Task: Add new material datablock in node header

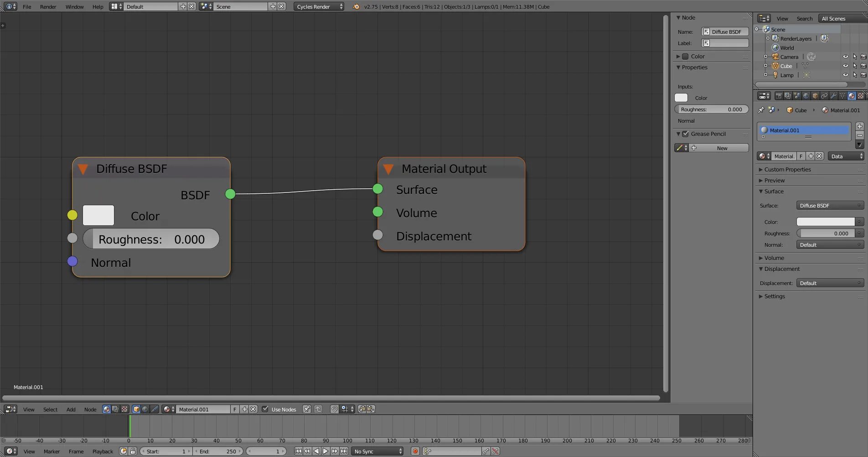Action: coord(245,409)
